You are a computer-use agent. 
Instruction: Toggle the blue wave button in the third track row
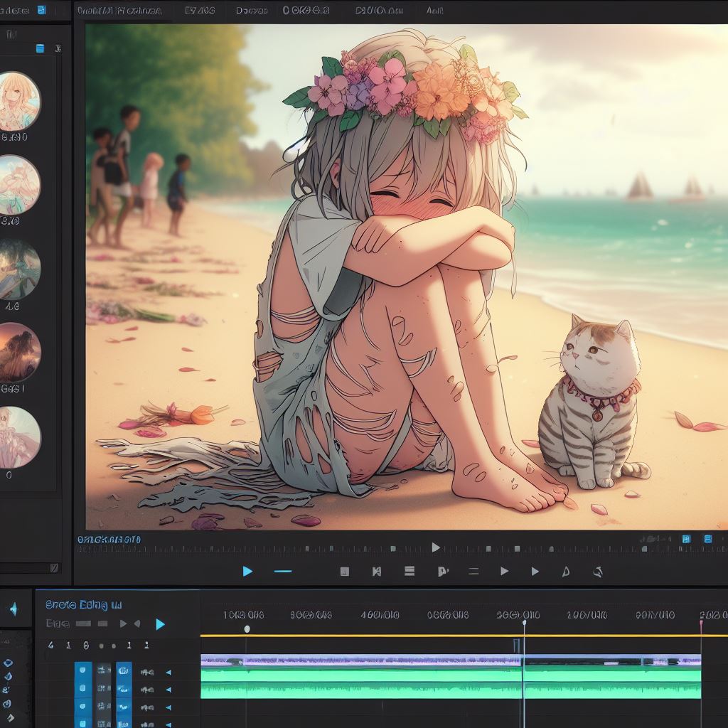pos(124,707)
